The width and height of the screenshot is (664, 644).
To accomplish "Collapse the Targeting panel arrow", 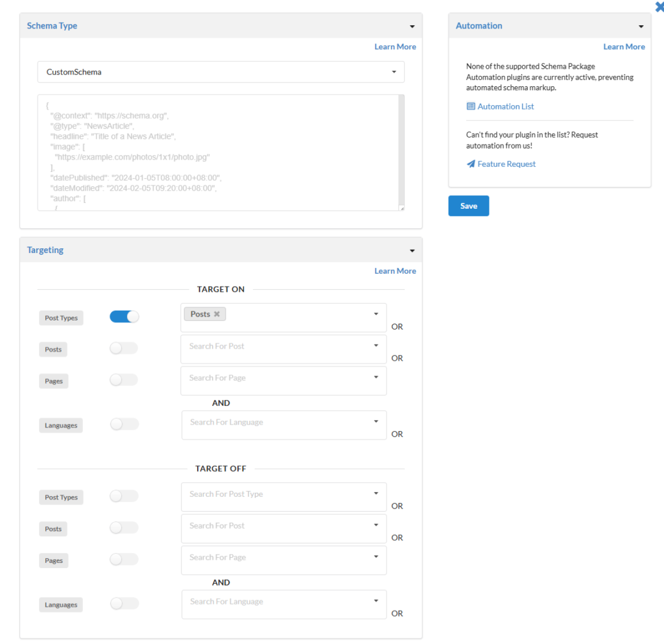I will [x=412, y=250].
